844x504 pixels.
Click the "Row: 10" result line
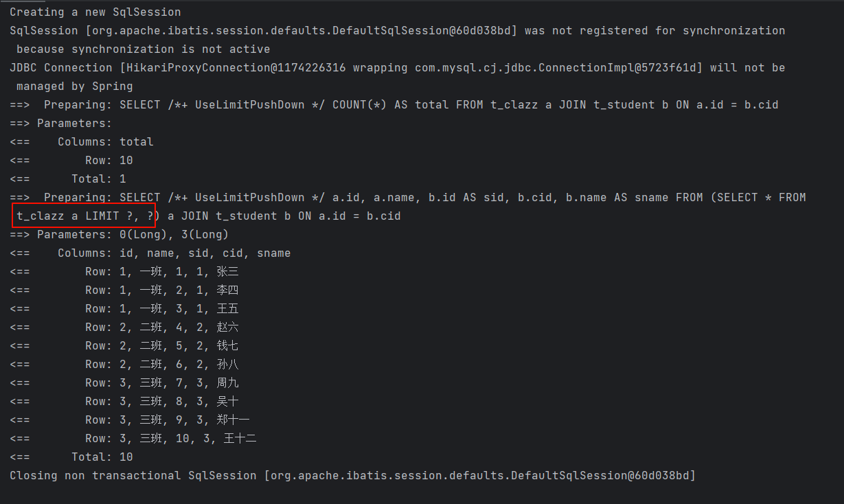point(109,161)
